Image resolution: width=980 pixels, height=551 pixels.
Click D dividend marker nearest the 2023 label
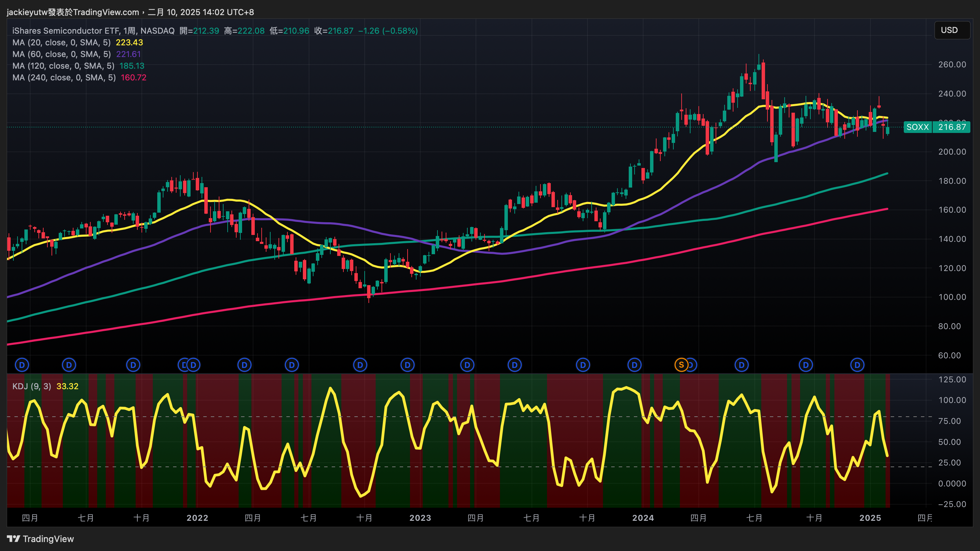click(408, 365)
